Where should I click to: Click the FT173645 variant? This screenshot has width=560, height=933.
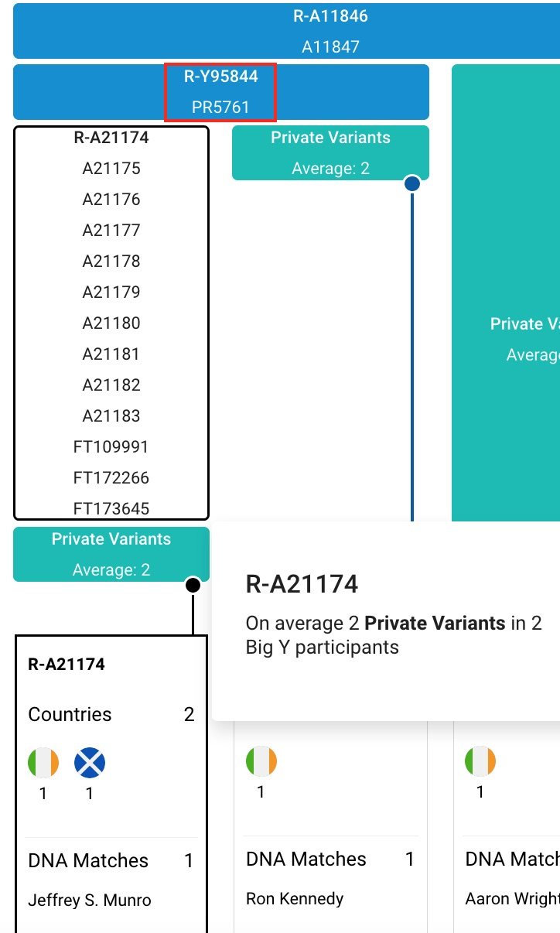(x=111, y=509)
